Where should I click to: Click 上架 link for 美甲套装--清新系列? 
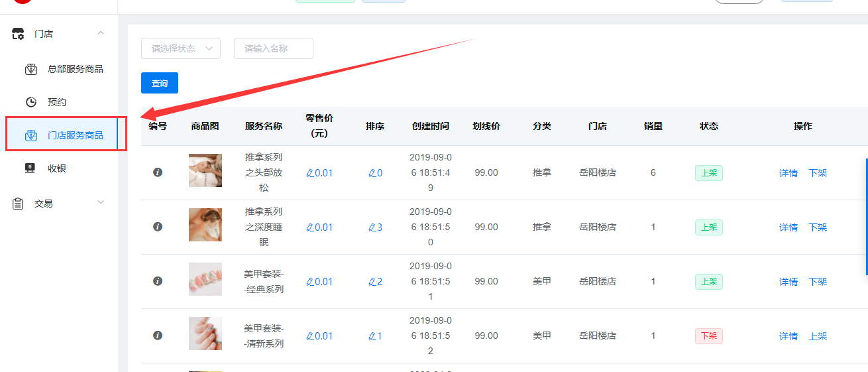click(818, 336)
